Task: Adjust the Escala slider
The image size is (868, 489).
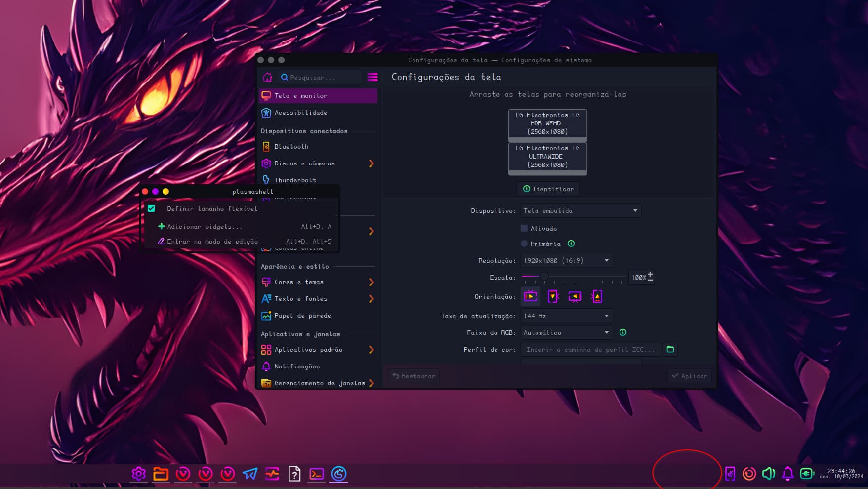Action: (x=574, y=277)
